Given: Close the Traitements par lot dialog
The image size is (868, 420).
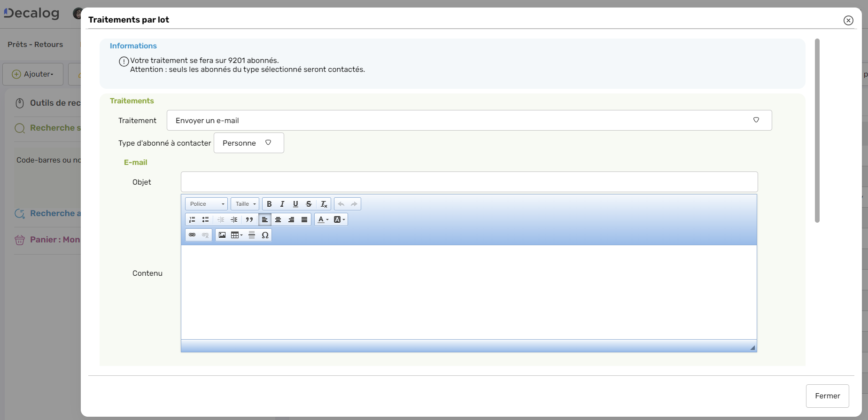Looking at the screenshot, I should [848, 20].
